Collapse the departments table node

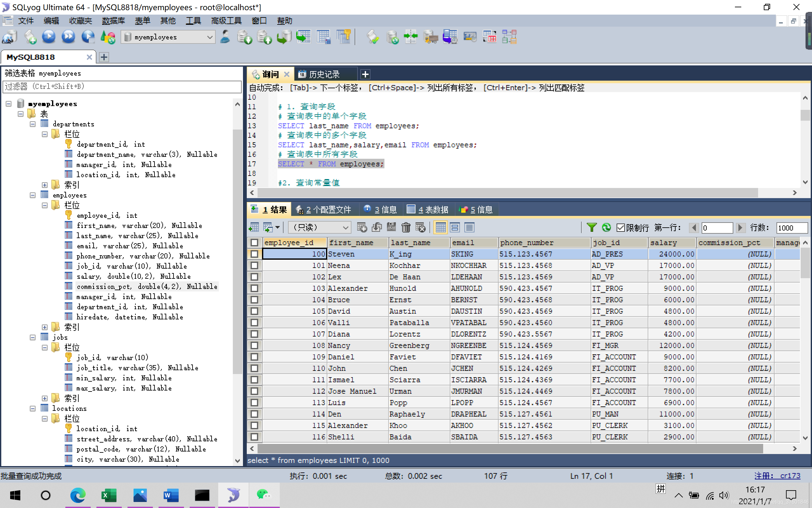pos(33,124)
